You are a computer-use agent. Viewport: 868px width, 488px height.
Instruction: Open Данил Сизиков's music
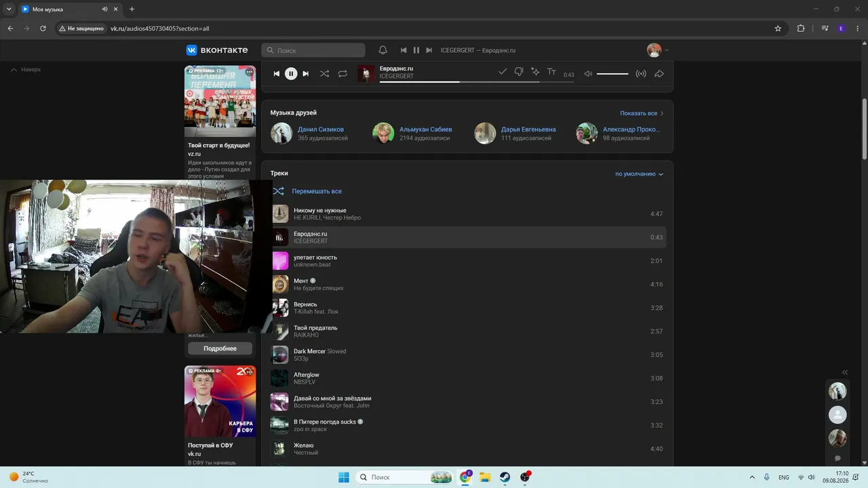[x=321, y=129]
